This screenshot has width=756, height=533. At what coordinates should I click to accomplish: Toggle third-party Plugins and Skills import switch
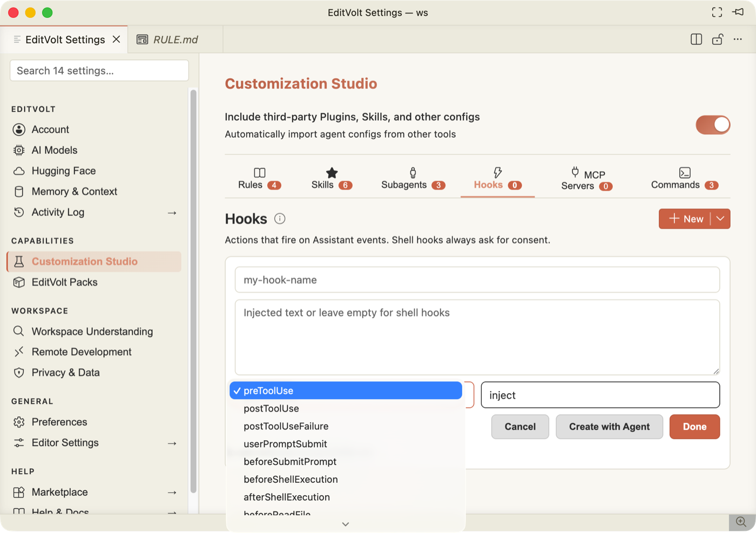pyautogui.click(x=713, y=125)
